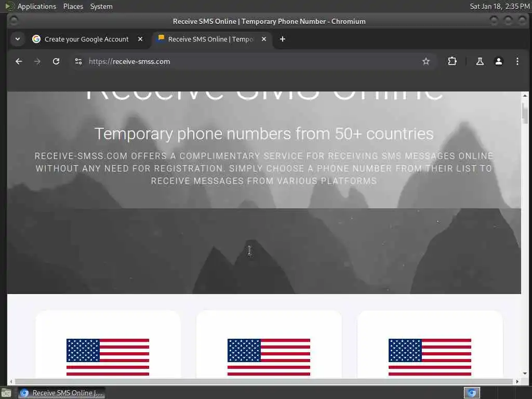The image size is (532, 399).
Task: Switch to Create your Google Account tab
Action: 86,39
